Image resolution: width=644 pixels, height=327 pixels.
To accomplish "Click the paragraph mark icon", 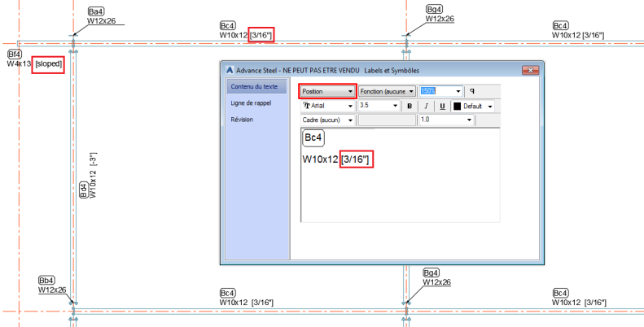I will tap(472, 91).
